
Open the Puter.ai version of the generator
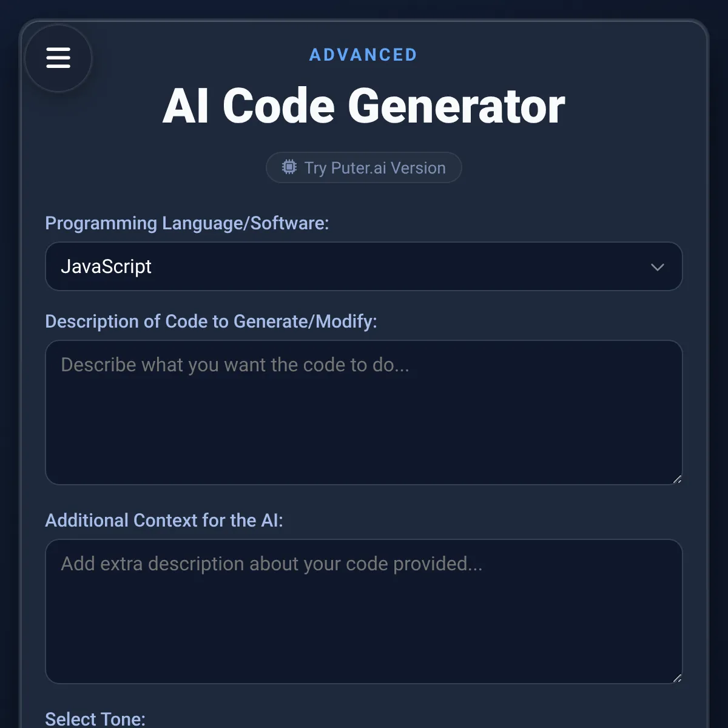pos(363,167)
